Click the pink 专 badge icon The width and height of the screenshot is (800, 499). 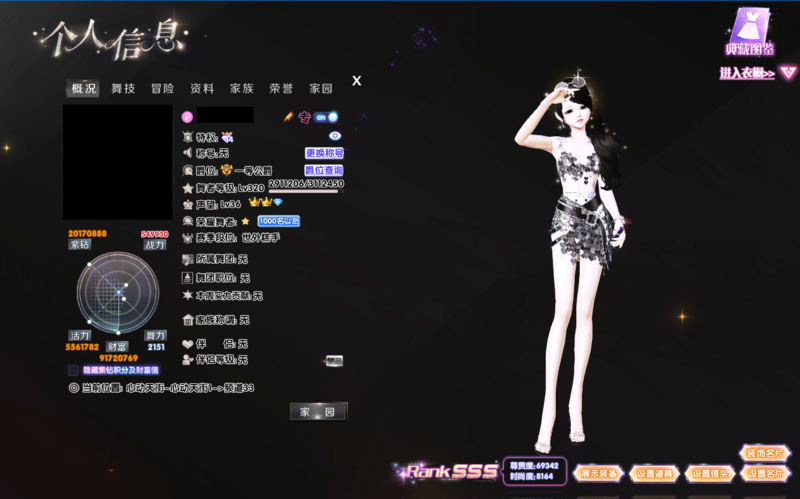304,117
